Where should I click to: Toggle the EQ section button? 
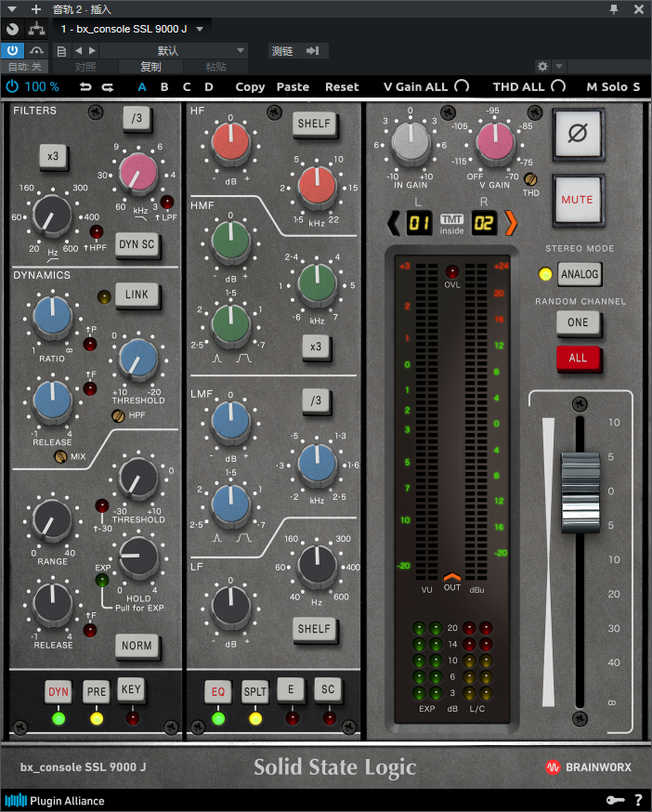pyautogui.click(x=218, y=691)
